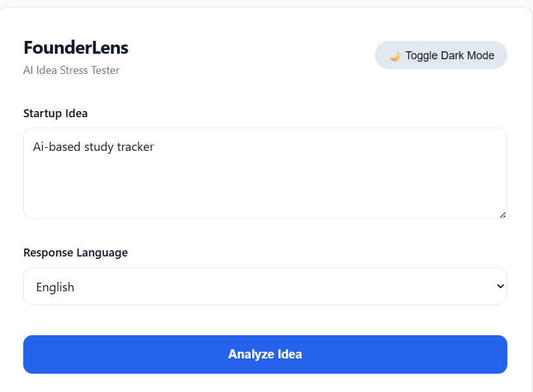Viewport: 533px width, 392px height.
Task: Click the 'Ai-based study tracker' text
Action: tap(93, 147)
